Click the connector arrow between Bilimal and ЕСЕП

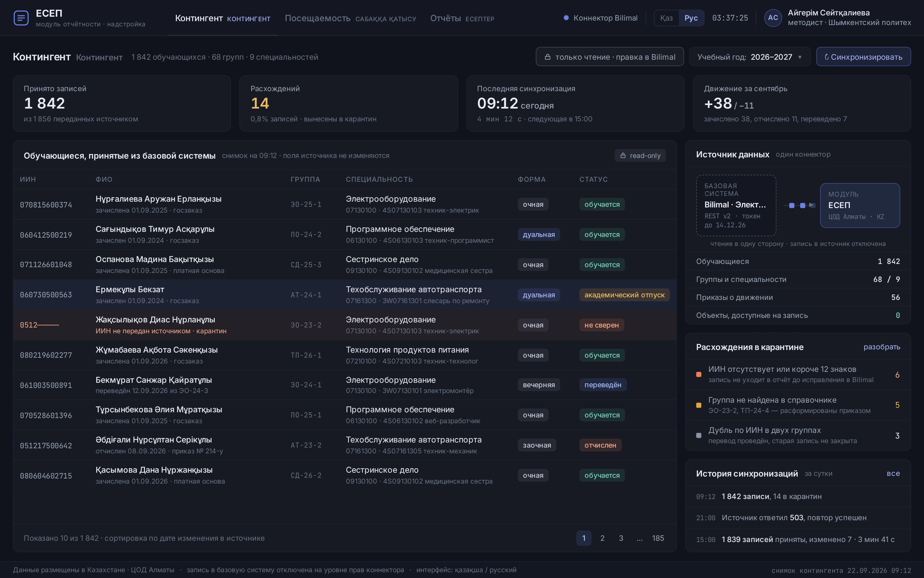(x=799, y=205)
